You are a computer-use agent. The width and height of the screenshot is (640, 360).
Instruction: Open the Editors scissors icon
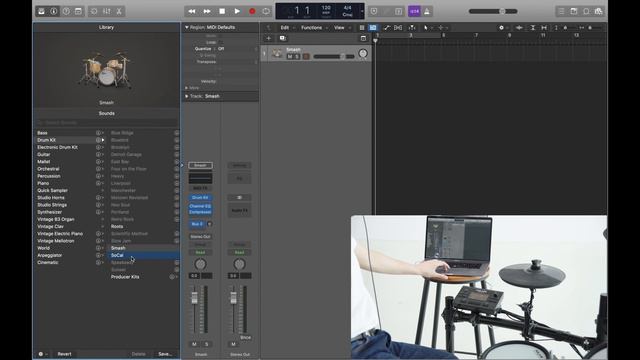pos(119,11)
